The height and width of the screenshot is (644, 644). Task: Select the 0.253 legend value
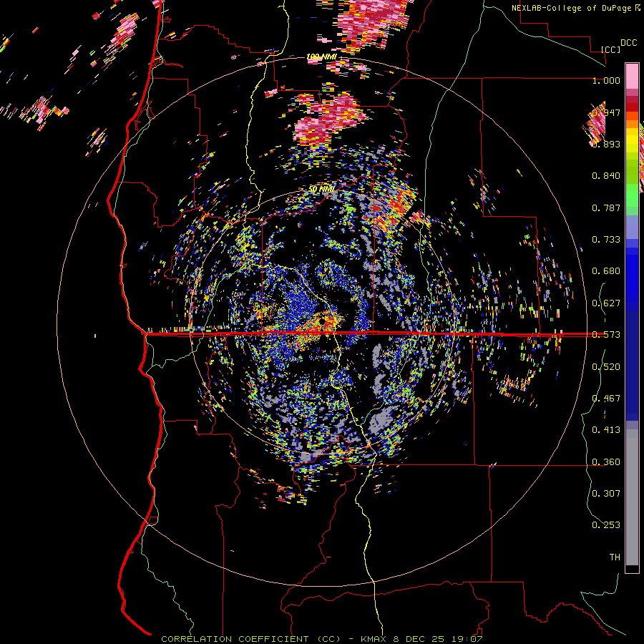click(606, 525)
